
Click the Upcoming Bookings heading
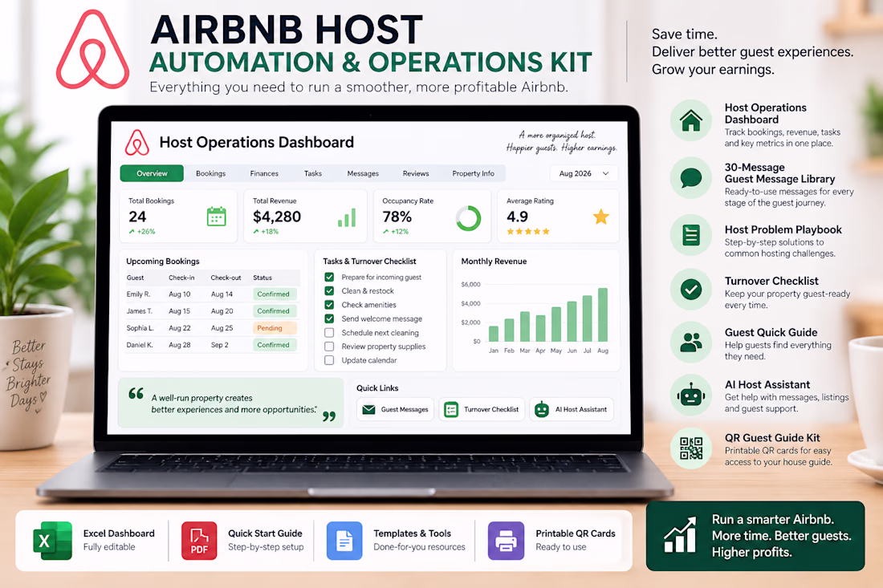pos(163,261)
